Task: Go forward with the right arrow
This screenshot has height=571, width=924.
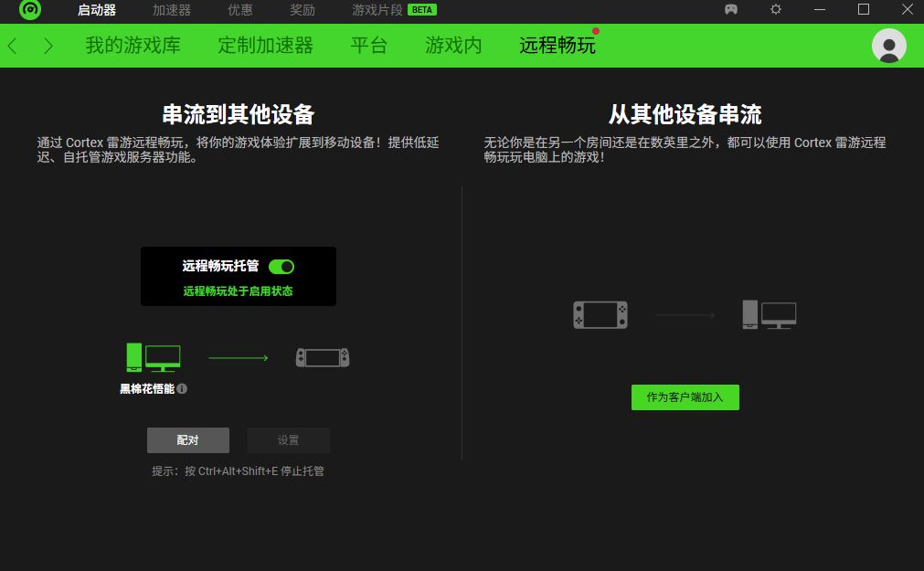Action: click(48, 46)
